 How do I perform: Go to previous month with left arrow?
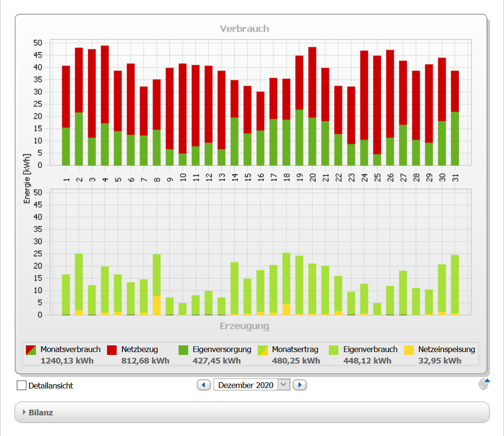coord(204,385)
